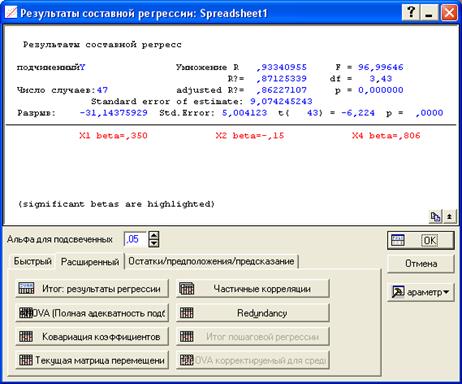Image resolution: width=462 pixels, height=384 pixels.
Task: Click the adjusted R² value ,86227107
Action: [282, 90]
